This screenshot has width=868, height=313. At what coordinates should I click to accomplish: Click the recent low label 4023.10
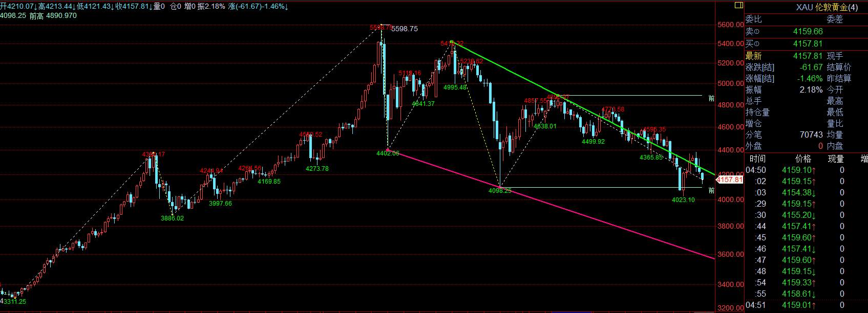(x=683, y=200)
